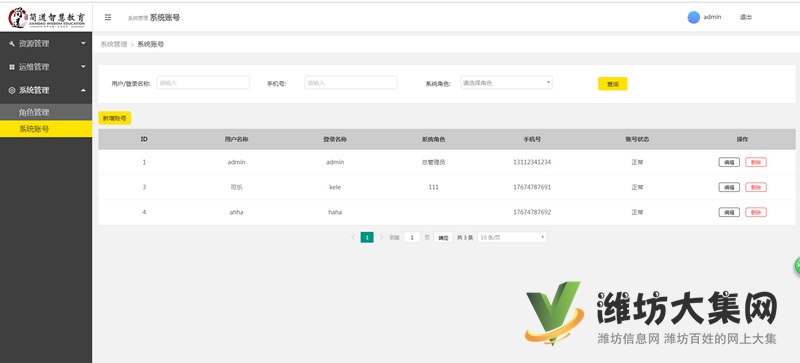Click the gear icon beside 系统管理
800x363 pixels.
pyautogui.click(x=12, y=90)
